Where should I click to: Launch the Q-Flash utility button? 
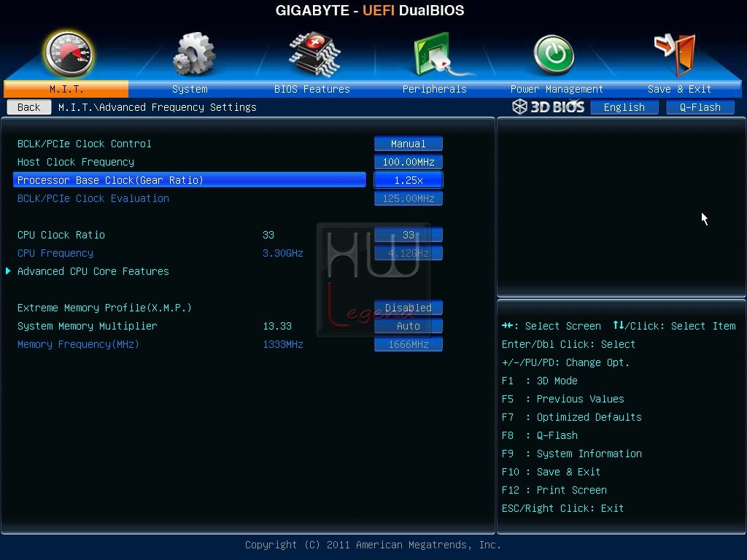point(700,107)
